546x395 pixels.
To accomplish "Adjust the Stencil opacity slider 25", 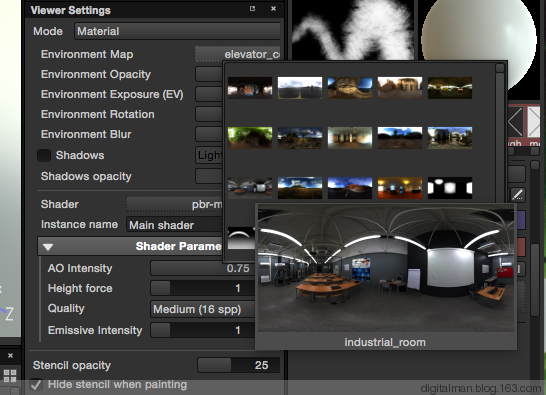I will (239, 365).
